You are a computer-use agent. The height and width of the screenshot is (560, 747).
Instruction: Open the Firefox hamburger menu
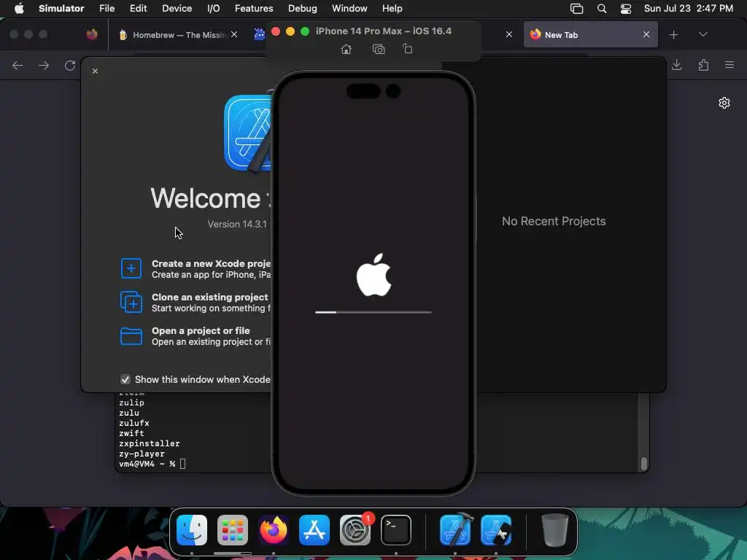(x=729, y=65)
